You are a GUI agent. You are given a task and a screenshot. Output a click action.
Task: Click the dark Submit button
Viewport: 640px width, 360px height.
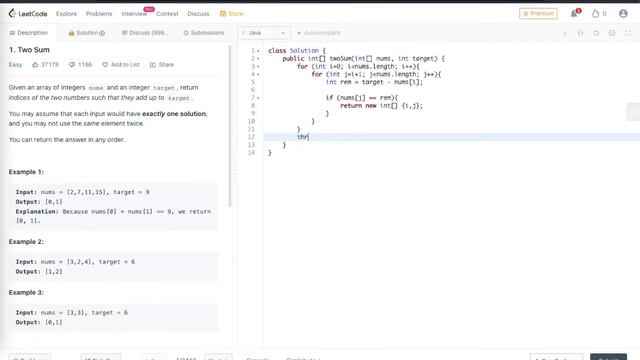pyautogui.click(x=608, y=357)
